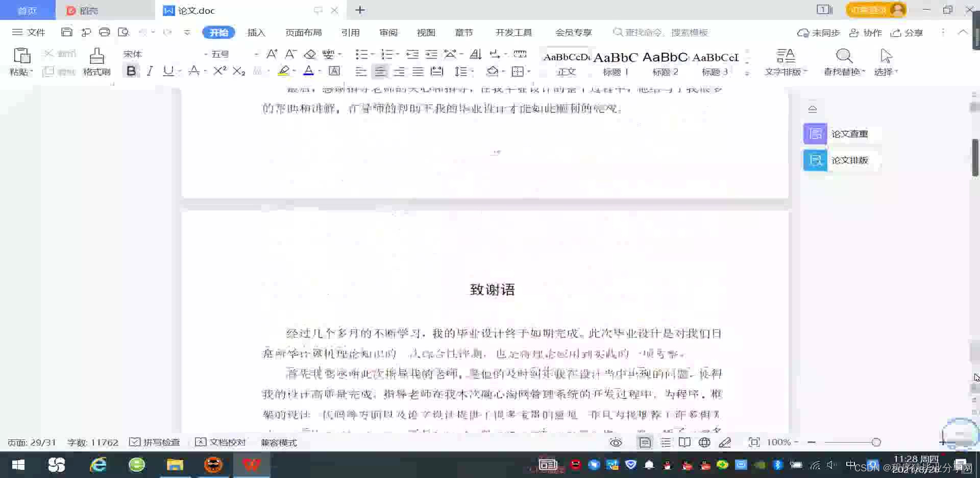Apply the 标题 2 heading style
The height and width of the screenshot is (478, 980).
point(665,62)
